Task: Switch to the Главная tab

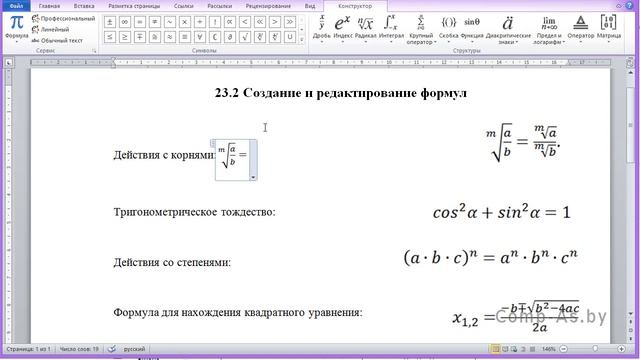Action: [x=49, y=6]
